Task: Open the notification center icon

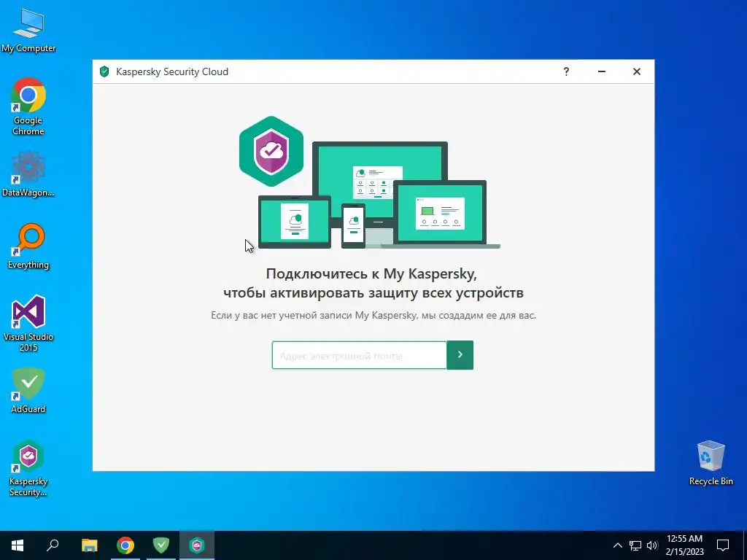Action: pos(723,545)
